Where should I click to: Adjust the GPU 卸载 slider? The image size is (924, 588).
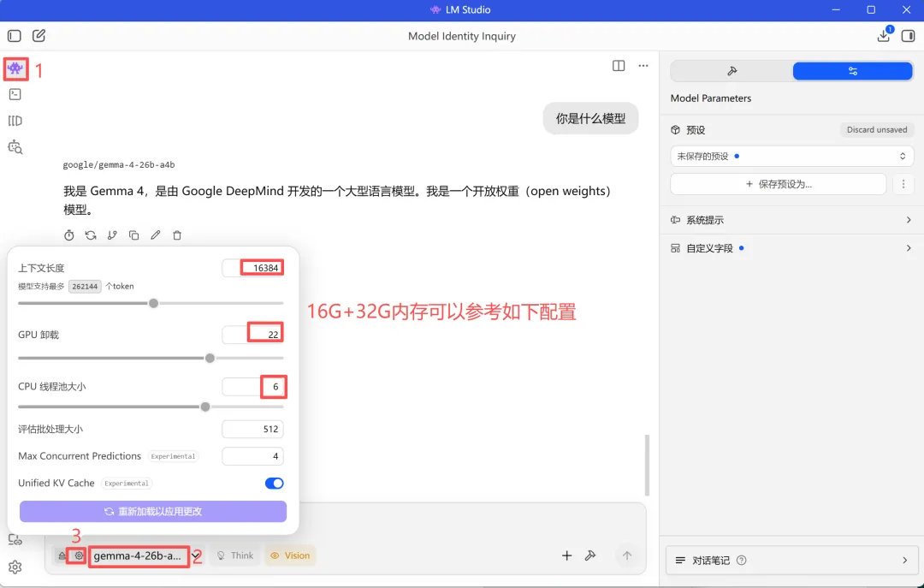click(210, 358)
